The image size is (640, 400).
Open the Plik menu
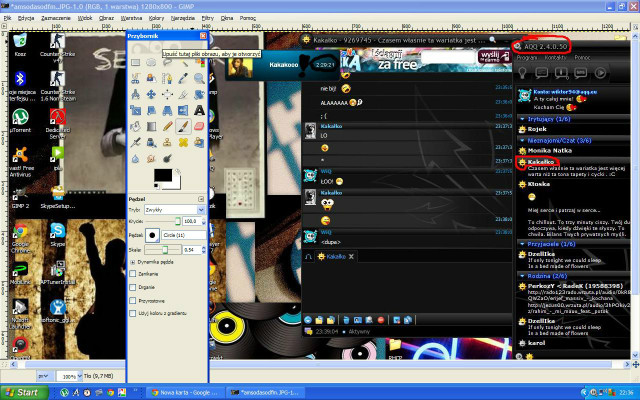coord(7,18)
